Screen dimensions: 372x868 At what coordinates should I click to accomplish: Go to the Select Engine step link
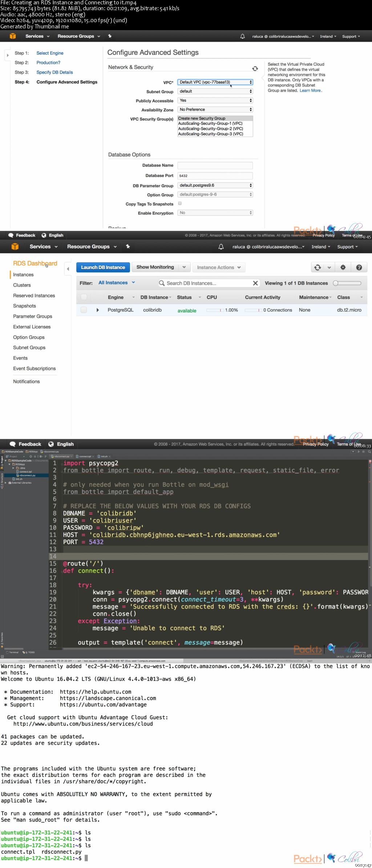[50, 53]
